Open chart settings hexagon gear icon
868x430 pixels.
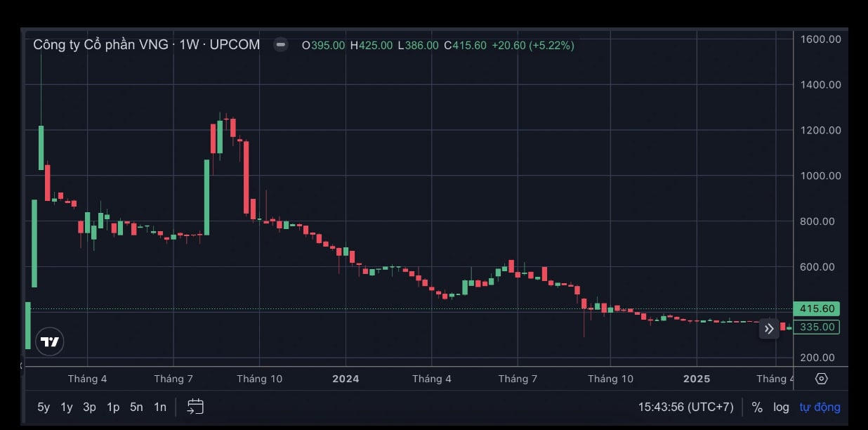point(821,379)
